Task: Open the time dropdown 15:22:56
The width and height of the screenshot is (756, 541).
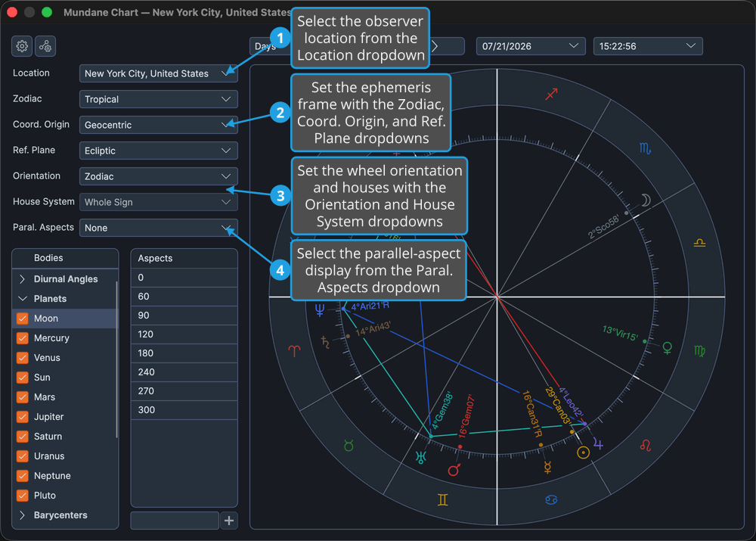Action: pyautogui.click(x=648, y=46)
